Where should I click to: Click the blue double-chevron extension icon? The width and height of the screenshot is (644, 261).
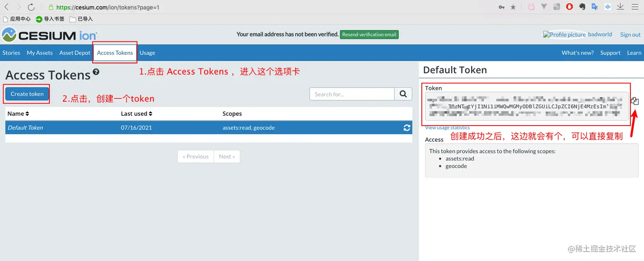pyautogui.click(x=608, y=7)
